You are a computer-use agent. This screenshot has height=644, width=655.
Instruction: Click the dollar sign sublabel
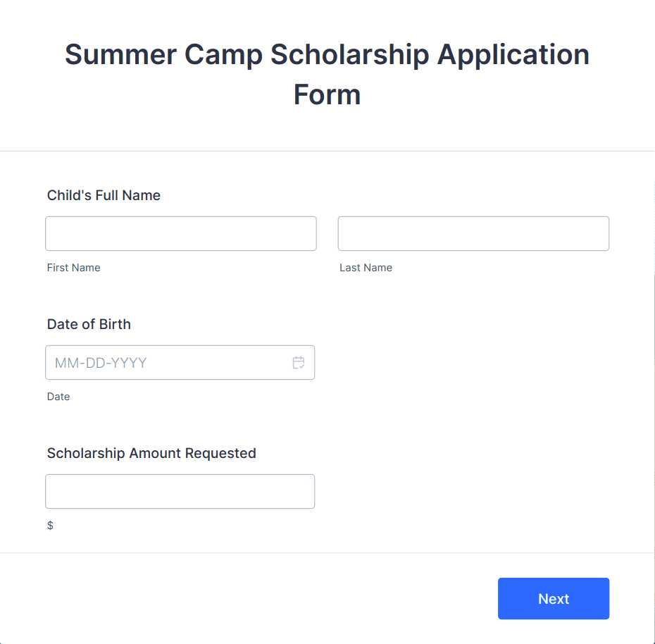click(x=49, y=524)
